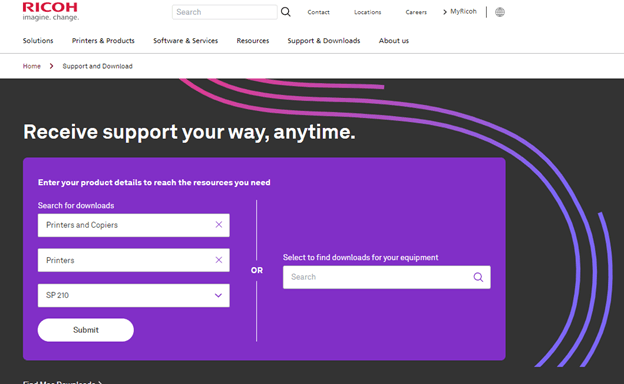Open Support & Downloads menu

pos(324,41)
